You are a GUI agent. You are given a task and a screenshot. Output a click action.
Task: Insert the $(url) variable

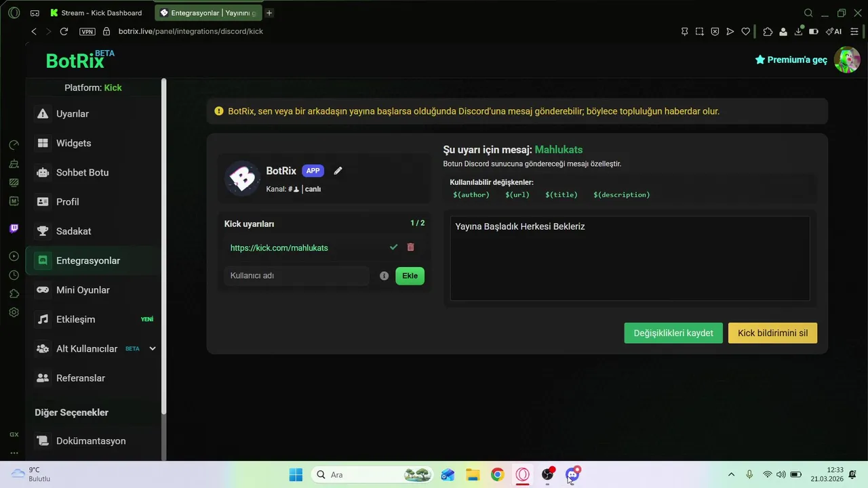coord(517,195)
